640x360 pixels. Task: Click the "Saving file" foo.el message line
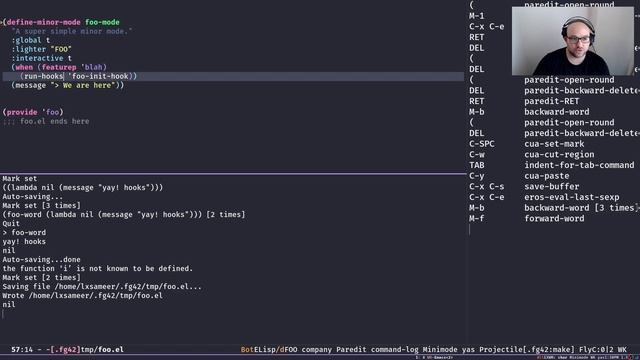point(102,287)
